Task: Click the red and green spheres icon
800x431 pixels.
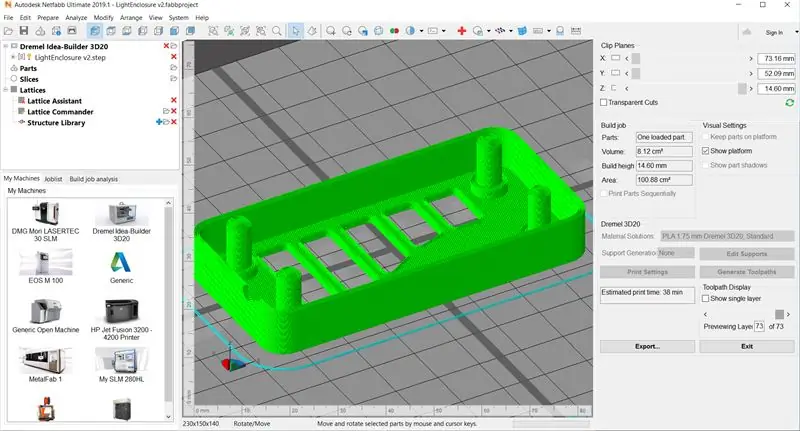Action: click(x=394, y=31)
